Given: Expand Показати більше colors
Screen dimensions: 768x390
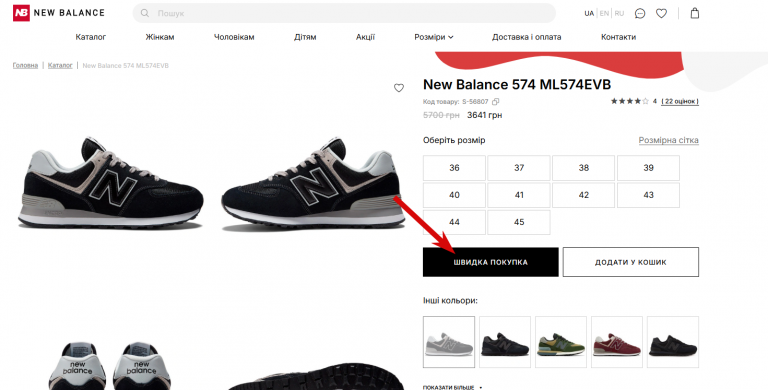Looking at the screenshot, I should (452, 388).
